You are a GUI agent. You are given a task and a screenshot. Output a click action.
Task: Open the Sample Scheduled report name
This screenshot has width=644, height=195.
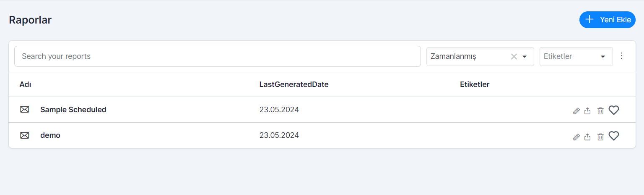point(73,110)
